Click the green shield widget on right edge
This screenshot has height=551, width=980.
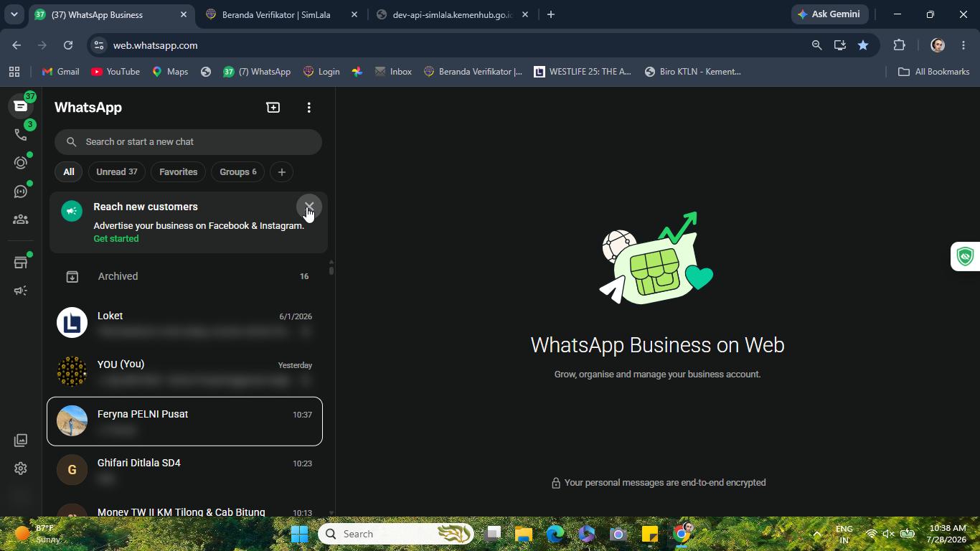click(x=966, y=256)
